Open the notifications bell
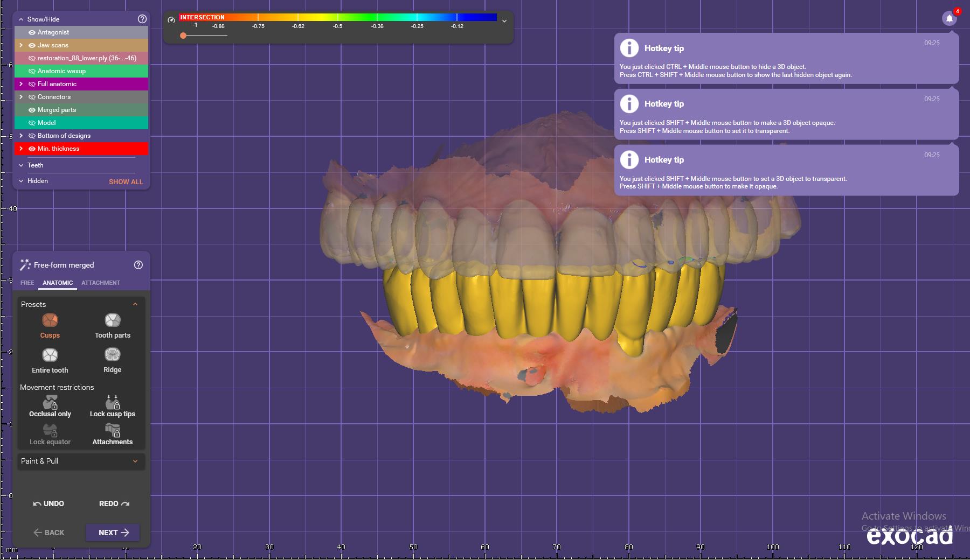Screen dimensions: 970x560 click(949, 19)
